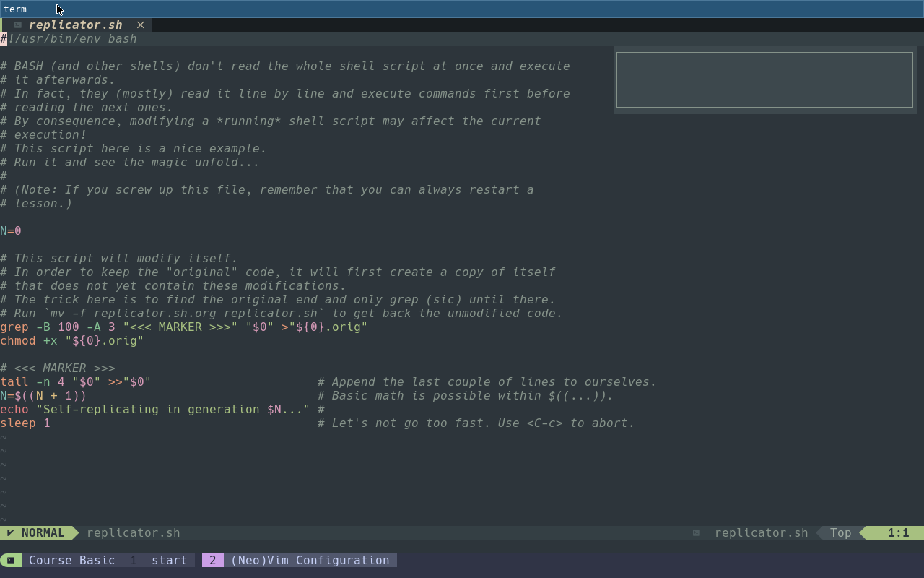Select the replicator.sh buffer tab

pyautogui.click(x=75, y=25)
